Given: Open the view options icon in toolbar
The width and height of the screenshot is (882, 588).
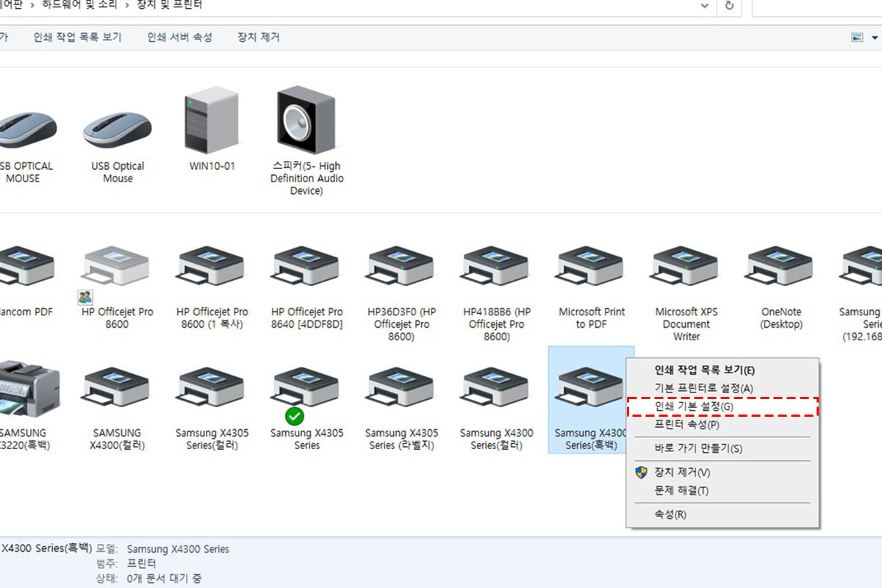Looking at the screenshot, I should tap(857, 37).
